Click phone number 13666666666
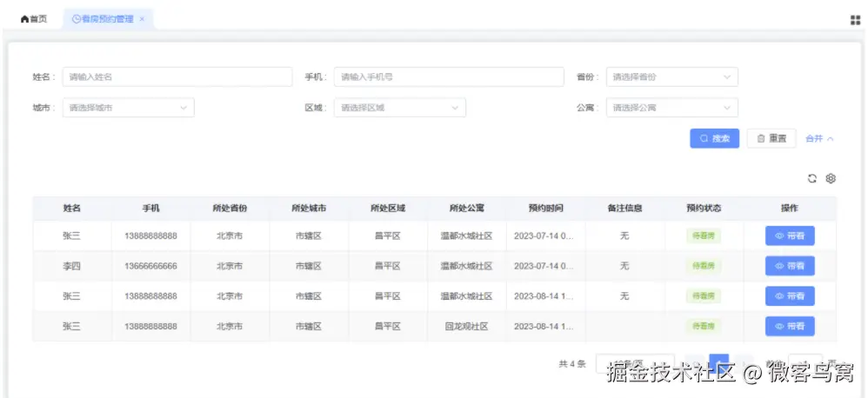Viewport: 868px width, 398px height. click(150, 266)
